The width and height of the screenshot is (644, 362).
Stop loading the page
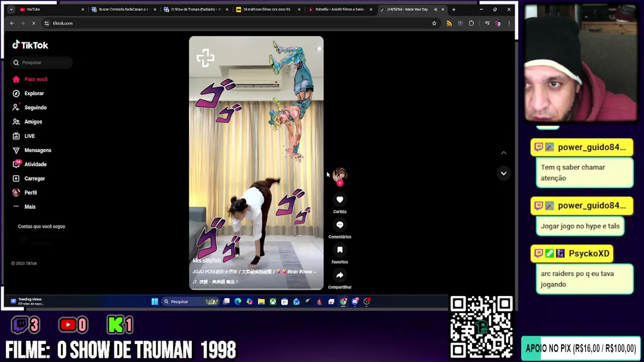(34, 23)
